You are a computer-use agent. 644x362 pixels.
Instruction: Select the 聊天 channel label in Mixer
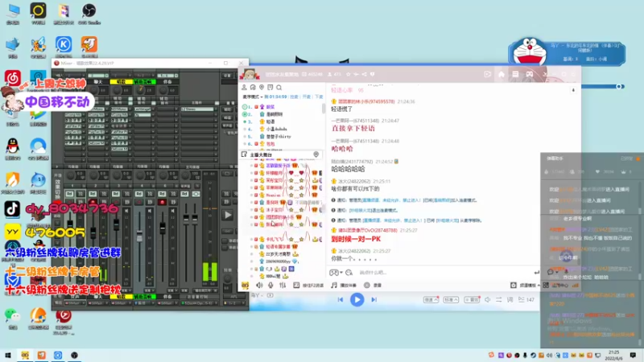click(x=97, y=82)
